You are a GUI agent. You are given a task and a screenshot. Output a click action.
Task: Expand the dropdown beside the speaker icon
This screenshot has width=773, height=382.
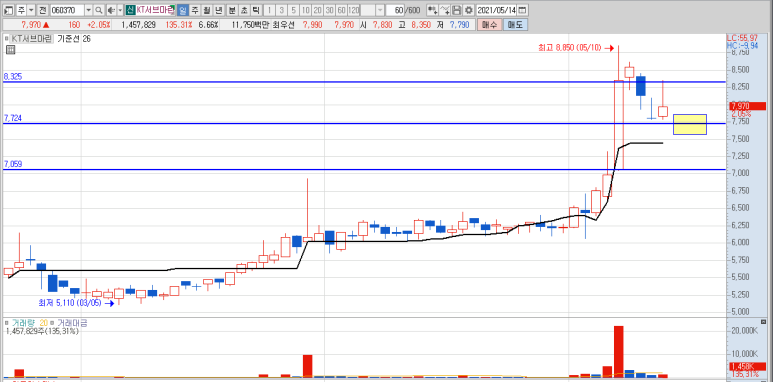pos(119,10)
